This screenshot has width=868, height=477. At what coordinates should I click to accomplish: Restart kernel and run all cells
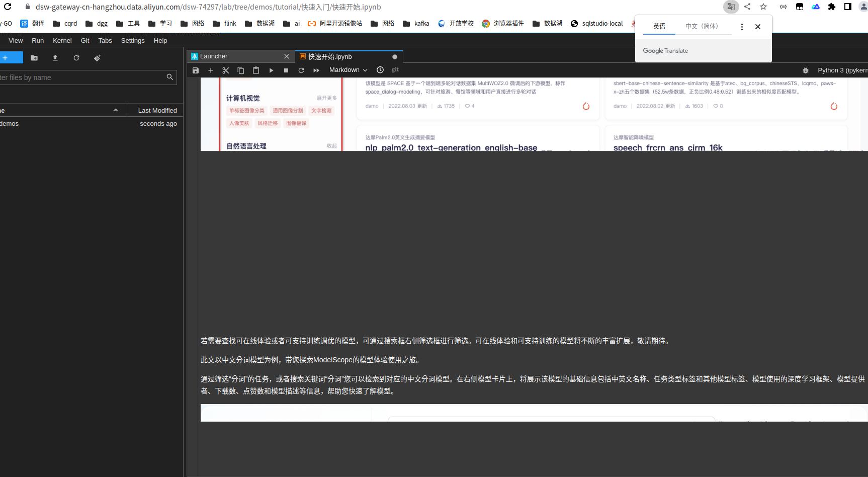pyautogui.click(x=316, y=70)
